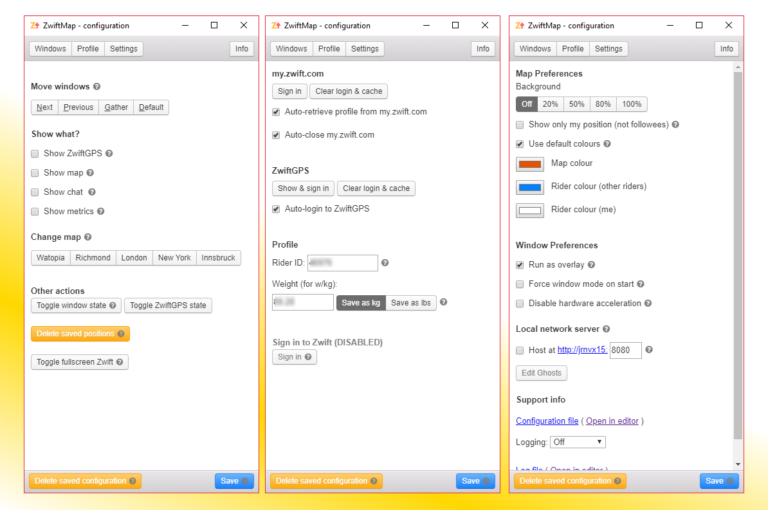This screenshot has height=510, width=768.
Task: Click help icon beside Change map
Action: pyautogui.click(x=88, y=237)
